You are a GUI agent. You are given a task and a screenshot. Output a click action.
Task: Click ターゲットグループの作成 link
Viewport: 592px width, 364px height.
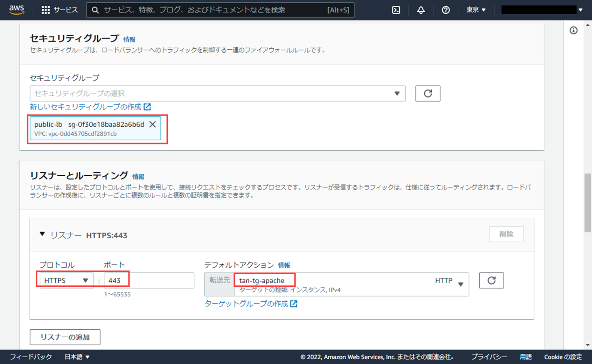click(x=251, y=304)
